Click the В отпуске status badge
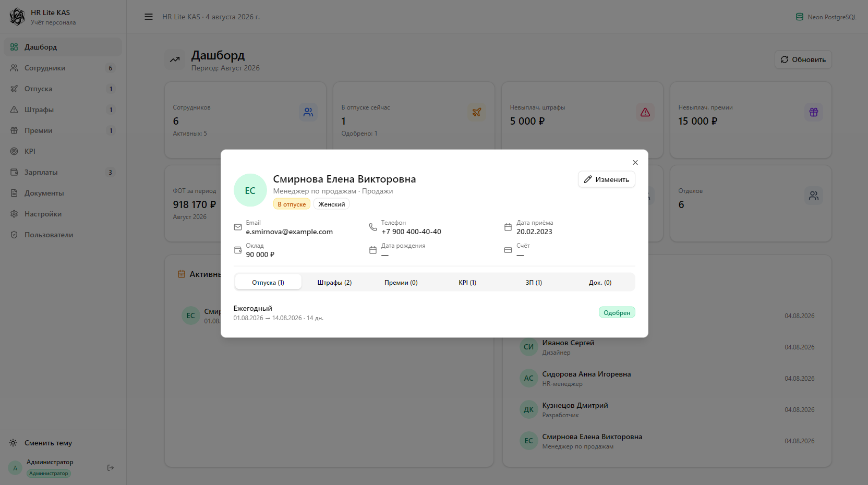Image resolution: width=868 pixels, height=485 pixels. pyautogui.click(x=292, y=204)
